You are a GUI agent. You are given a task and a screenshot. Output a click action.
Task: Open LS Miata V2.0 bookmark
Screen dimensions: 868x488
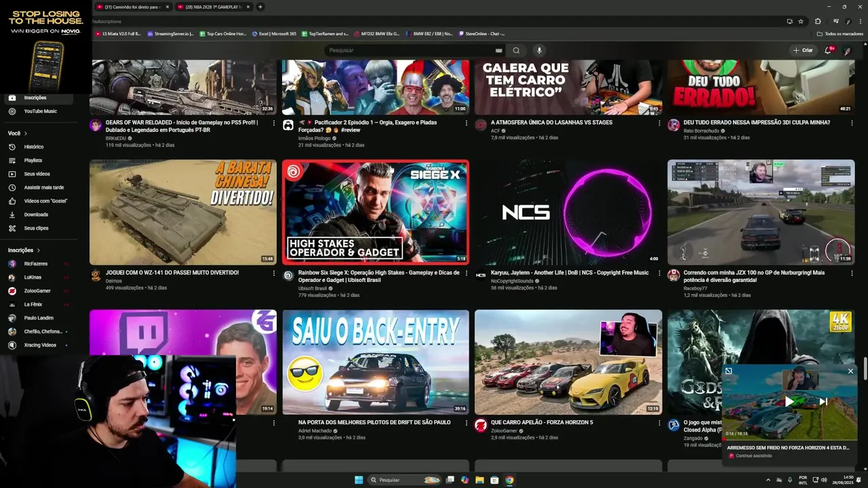118,33
